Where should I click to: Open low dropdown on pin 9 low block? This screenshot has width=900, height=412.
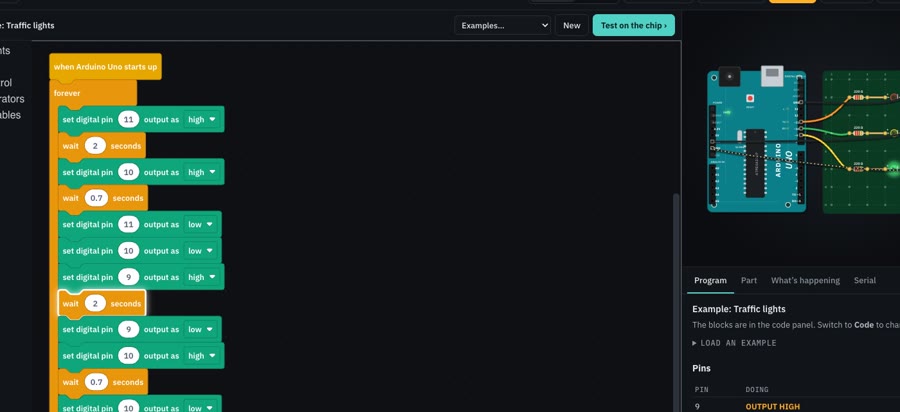(201, 329)
